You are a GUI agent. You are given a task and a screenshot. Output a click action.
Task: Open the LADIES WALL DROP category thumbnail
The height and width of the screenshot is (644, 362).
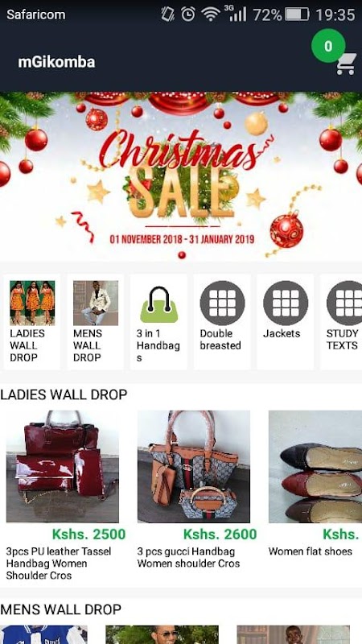(32, 303)
